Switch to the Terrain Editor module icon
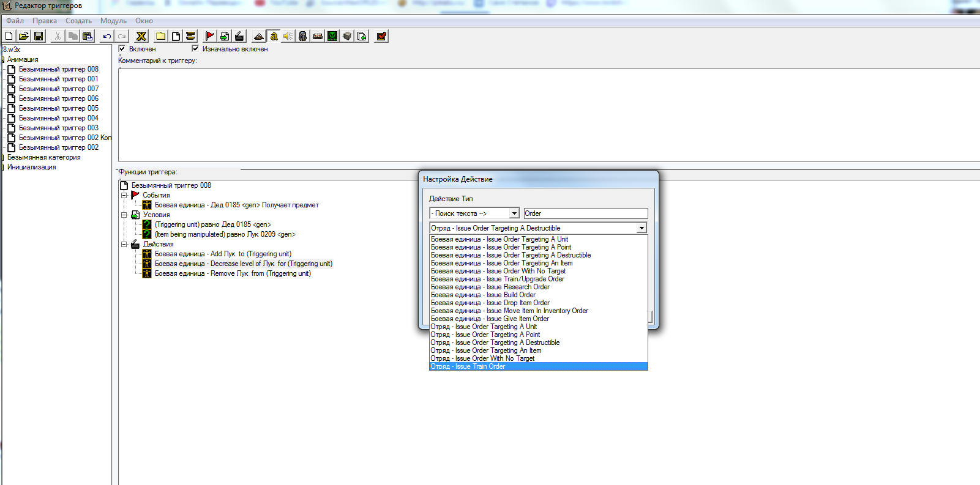This screenshot has width=980, height=485. click(259, 36)
